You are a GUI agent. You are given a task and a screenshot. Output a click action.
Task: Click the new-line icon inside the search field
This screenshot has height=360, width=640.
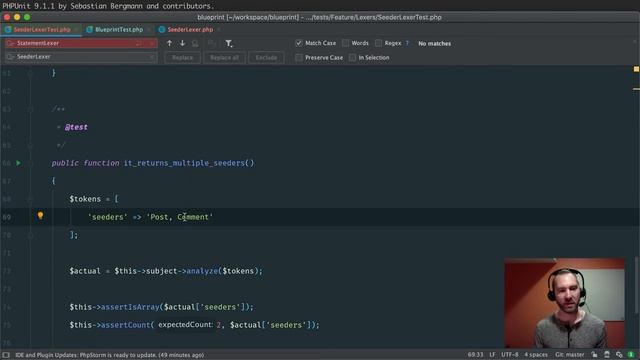click(x=139, y=43)
